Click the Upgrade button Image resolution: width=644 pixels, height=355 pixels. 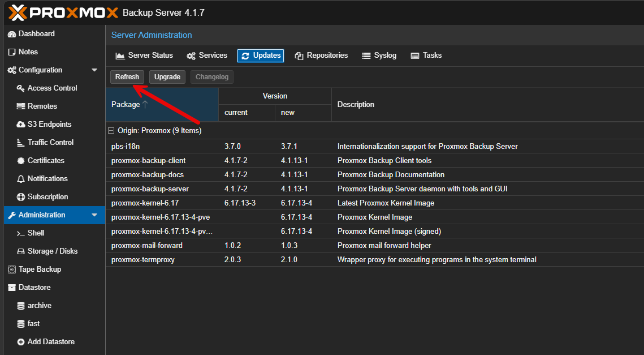[x=167, y=77]
